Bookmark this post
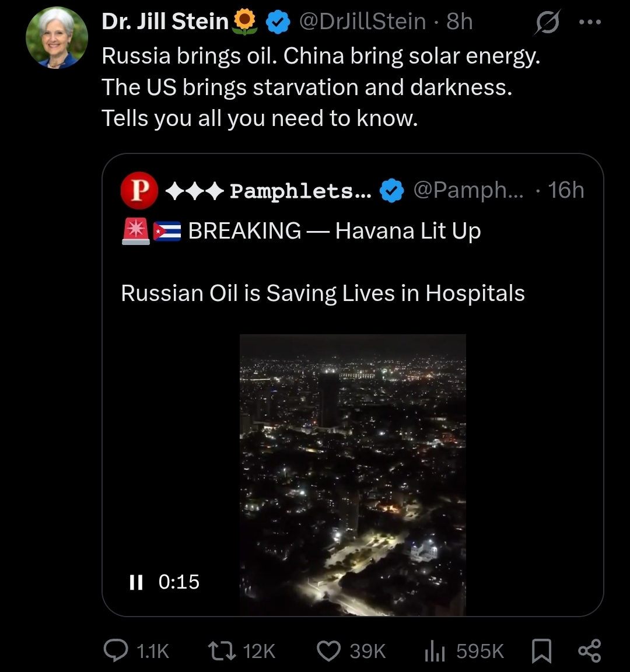Image resolution: width=630 pixels, height=672 pixels. [x=541, y=650]
